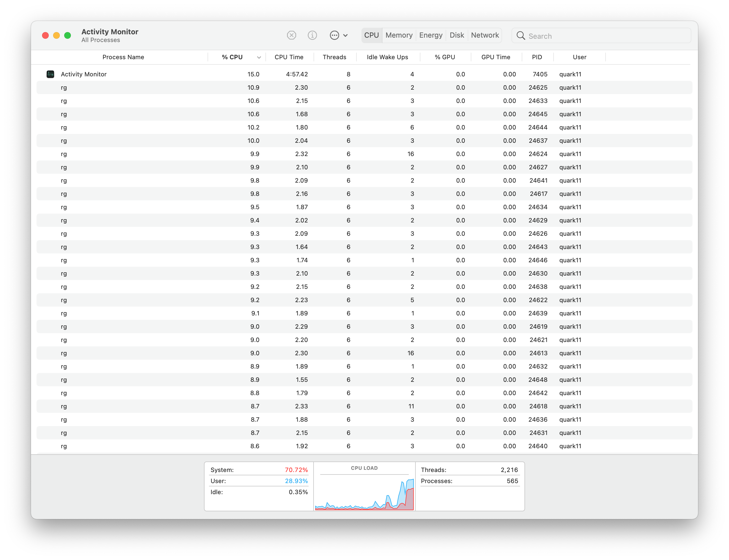Click the Processes 565 count
This screenshot has width=729, height=560.
point(512,481)
